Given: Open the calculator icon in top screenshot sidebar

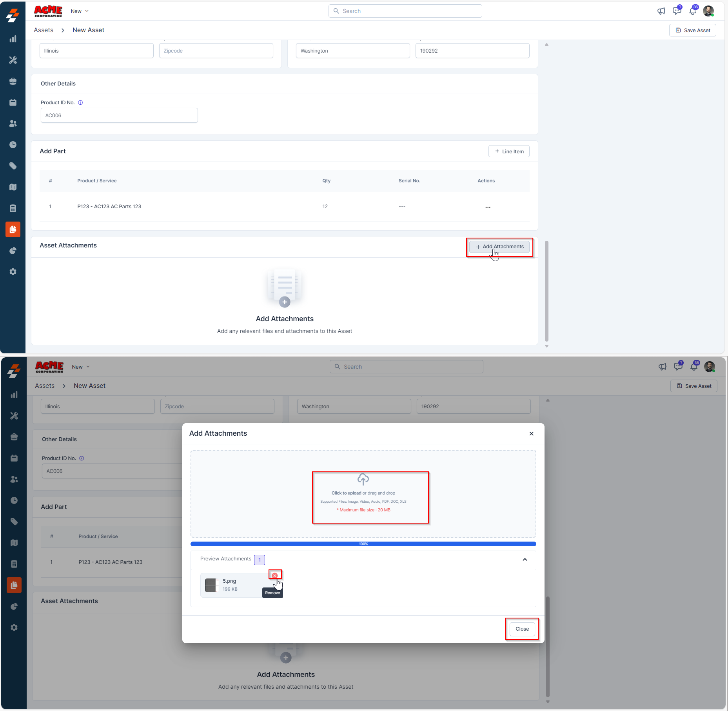Looking at the screenshot, I should (x=13, y=208).
